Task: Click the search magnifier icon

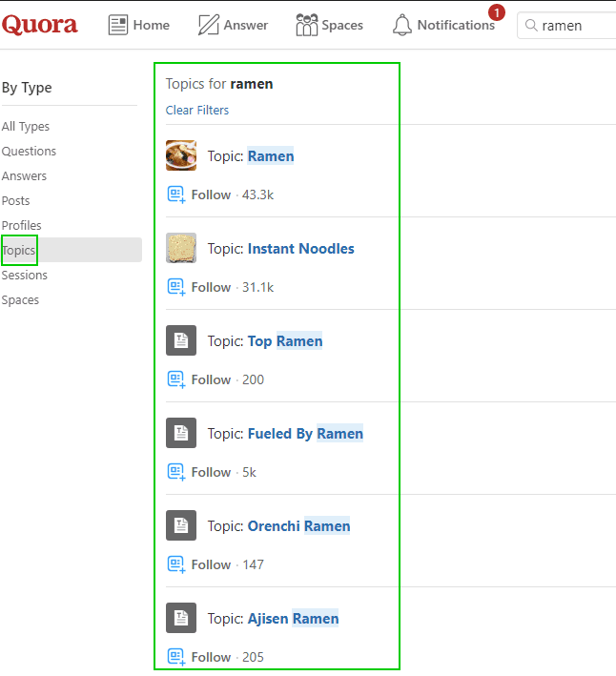Action: click(531, 26)
